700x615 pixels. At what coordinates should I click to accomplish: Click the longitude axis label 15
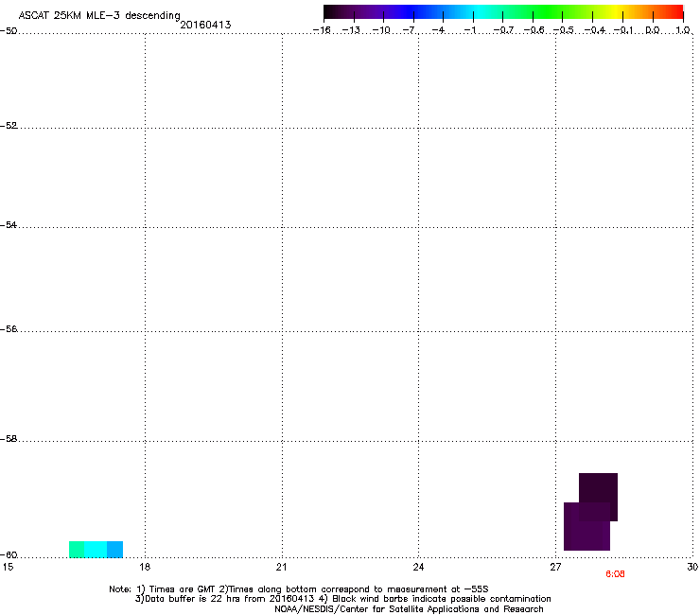[x=8, y=567]
